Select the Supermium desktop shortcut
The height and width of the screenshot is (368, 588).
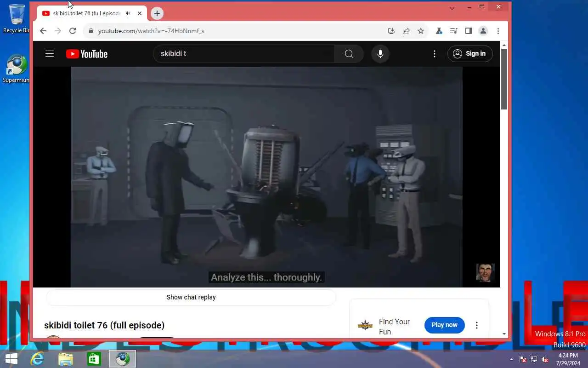point(17,69)
